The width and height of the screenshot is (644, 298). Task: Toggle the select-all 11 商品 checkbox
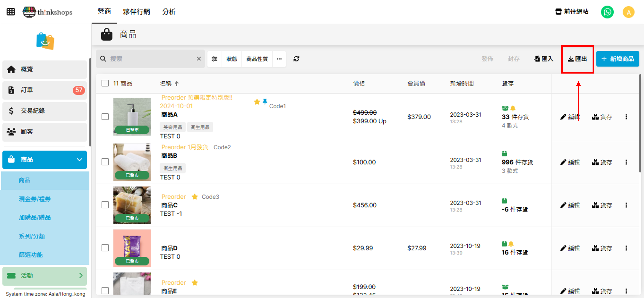[105, 83]
